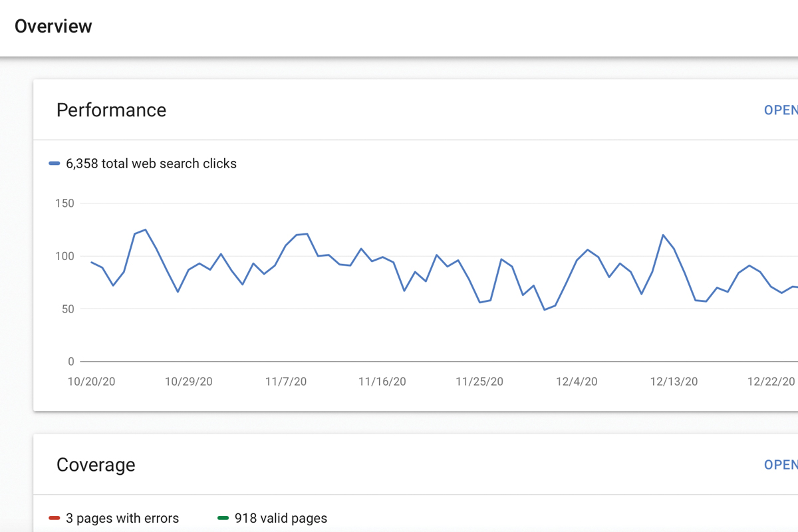
Task: Click red swatch beside pages with errors
Action: coord(55,518)
